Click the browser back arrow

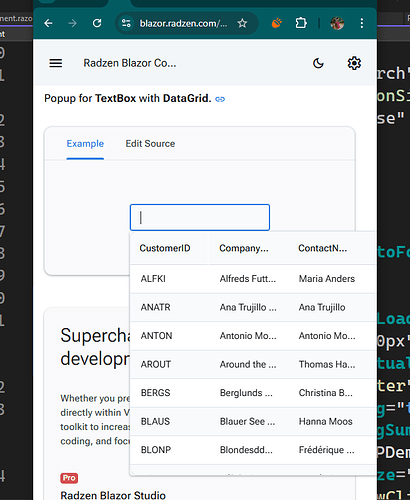click(48, 23)
